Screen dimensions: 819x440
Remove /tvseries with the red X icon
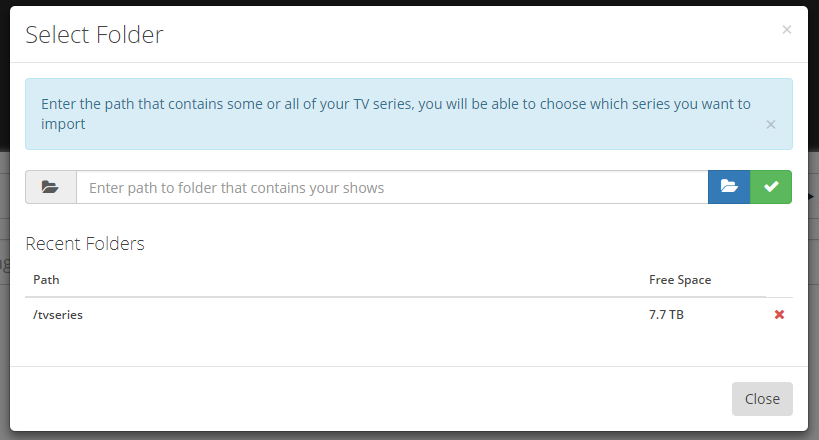click(779, 315)
